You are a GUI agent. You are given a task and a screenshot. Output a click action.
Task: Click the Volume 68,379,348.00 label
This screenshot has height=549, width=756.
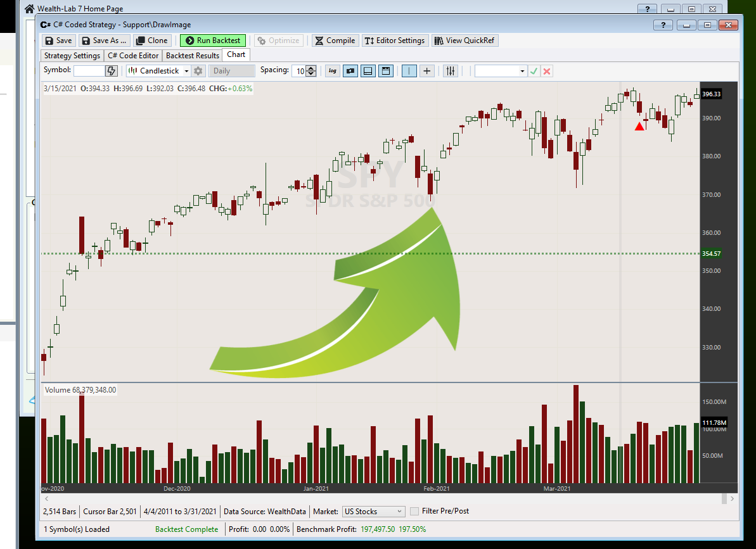pos(80,389)
